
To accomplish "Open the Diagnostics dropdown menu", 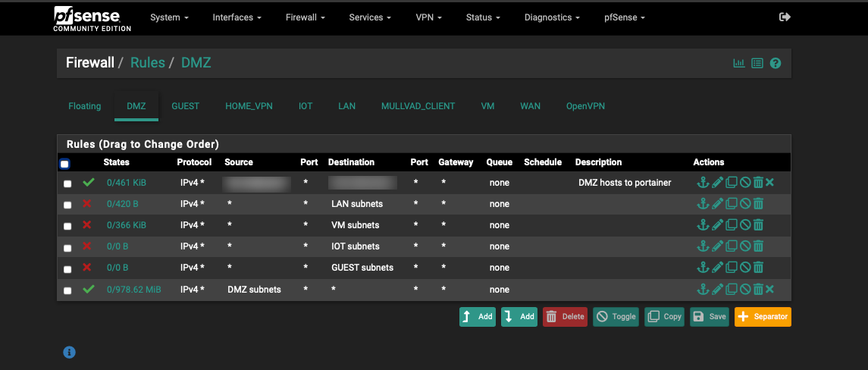I will pos(552,17).
